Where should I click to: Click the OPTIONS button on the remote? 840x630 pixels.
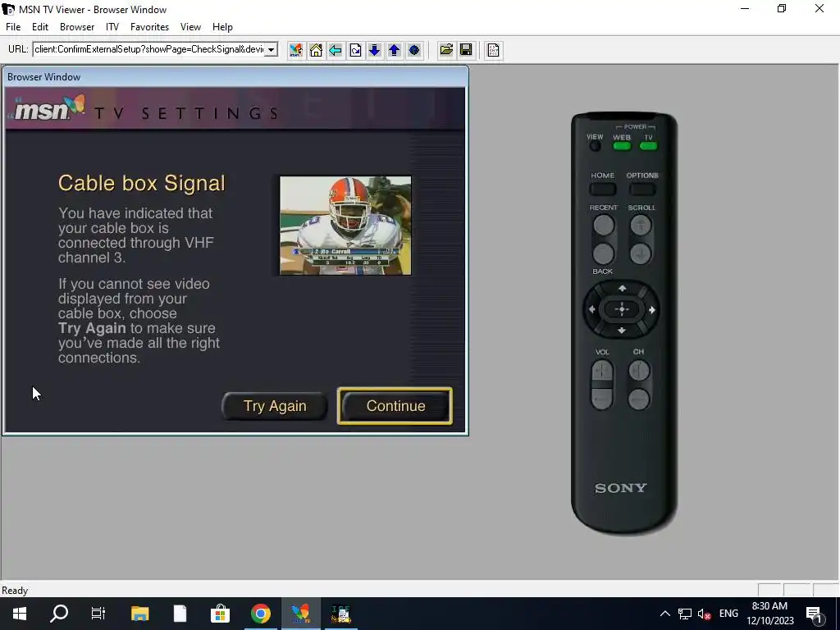coord(642,189)
